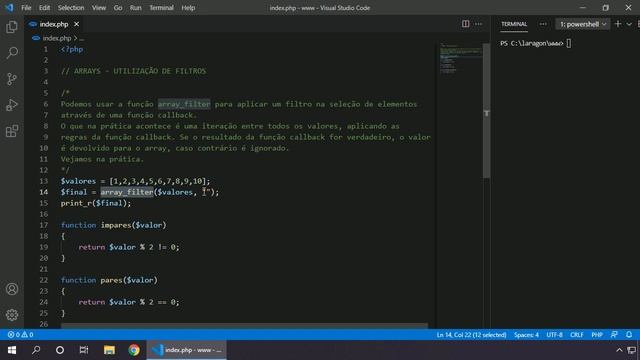Open Windows Action Center icon
The height and width of the screenshot is (360, 640).
coord(632,350)
